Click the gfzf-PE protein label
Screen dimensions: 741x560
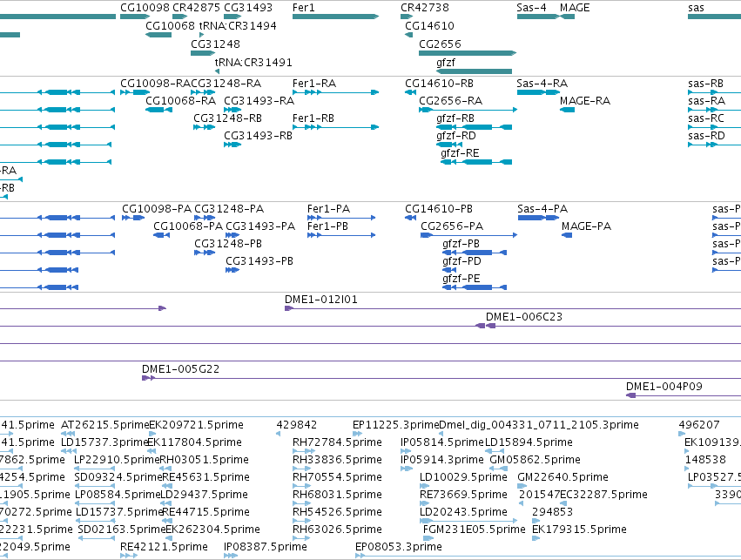(x=461, y=279)
